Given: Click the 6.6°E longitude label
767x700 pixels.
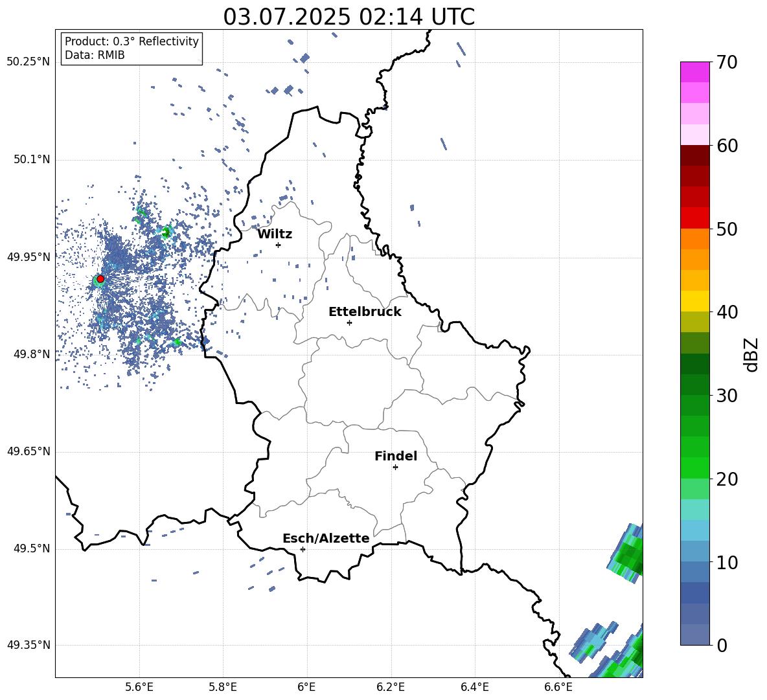Looking at the screenshot, I should point(558,687).
